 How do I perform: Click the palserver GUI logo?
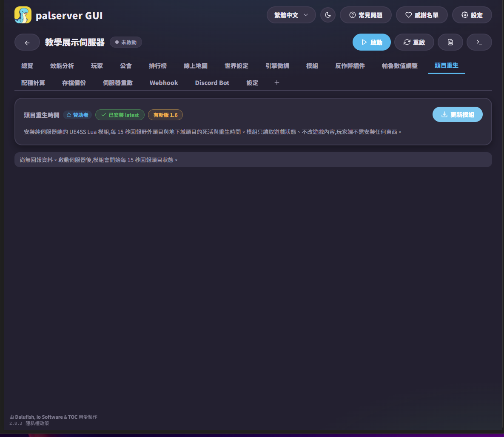pos(23,15)
